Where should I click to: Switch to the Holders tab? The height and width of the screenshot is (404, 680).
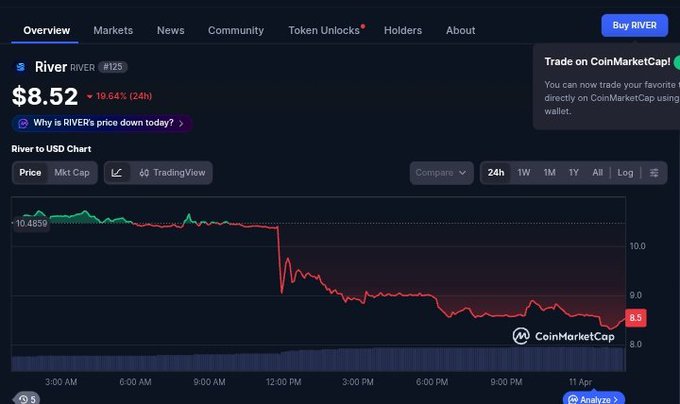pos(403,30)
